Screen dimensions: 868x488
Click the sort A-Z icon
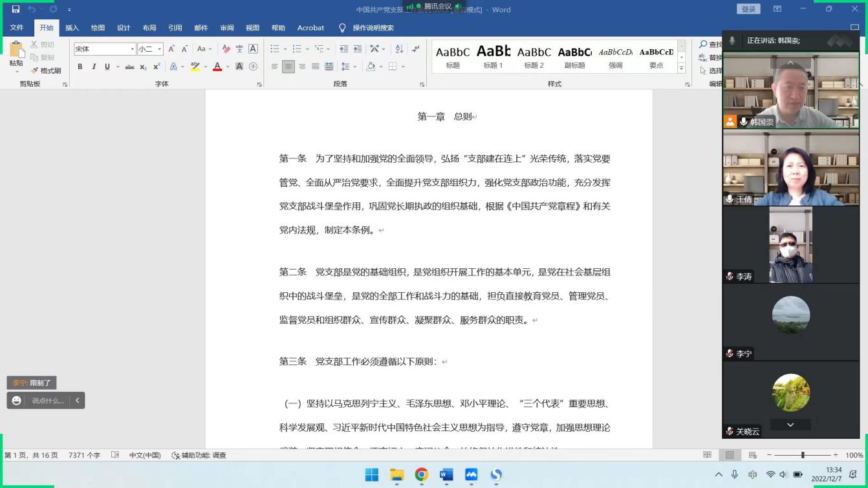coord(399,49)
